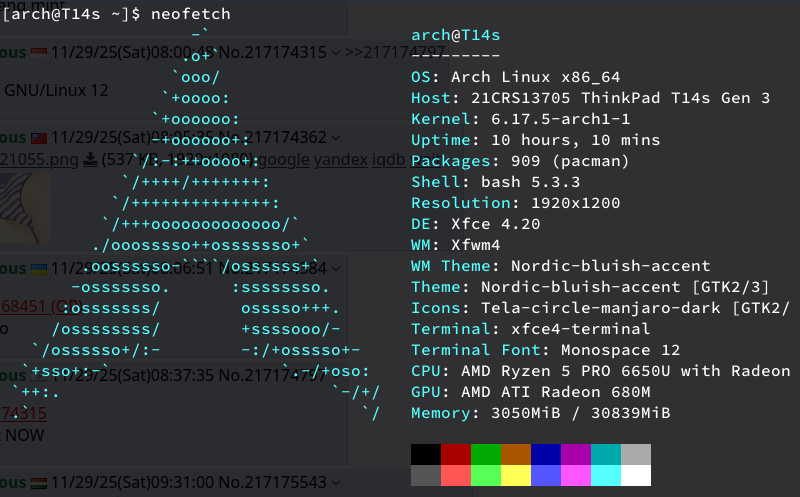This screenshot has height=497, width=800.
Task: Click the 'Terminal Font: Monospace 12' line
Action: coord(546,350)
